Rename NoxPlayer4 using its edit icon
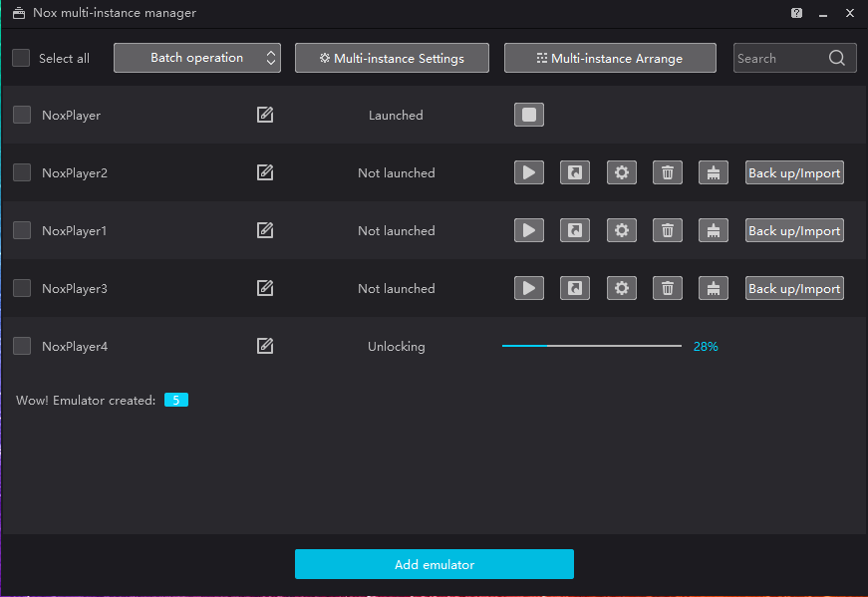The height and width of the screenshot is (597, 868). click(264, 346)
